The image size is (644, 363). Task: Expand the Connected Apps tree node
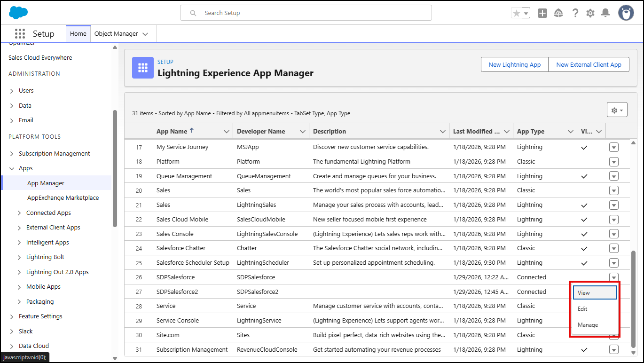click(x=19, y=213)
